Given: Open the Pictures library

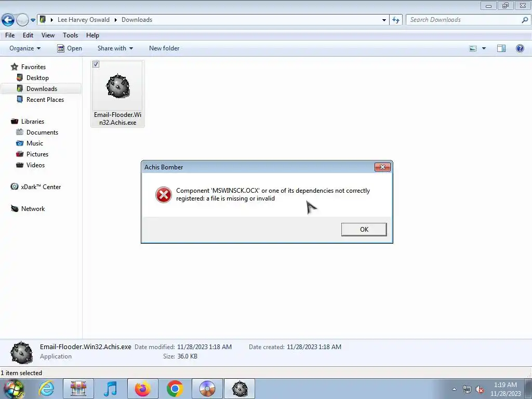Looking at the screenshot, I should (x=37, y=154).
